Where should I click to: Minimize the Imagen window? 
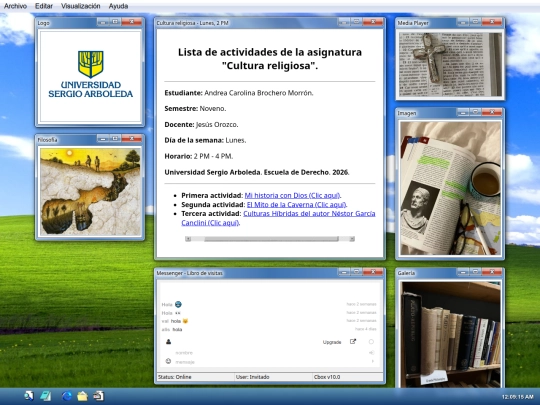[463, 112]
